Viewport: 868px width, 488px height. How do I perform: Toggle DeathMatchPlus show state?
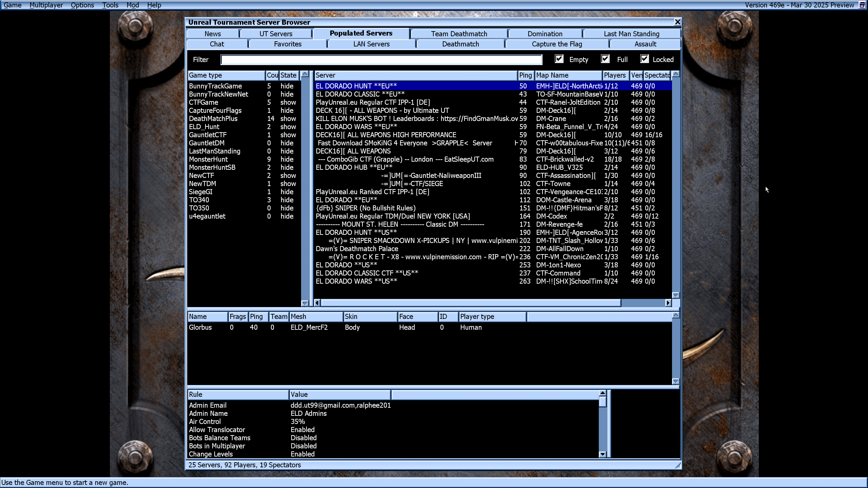[288, 119]
